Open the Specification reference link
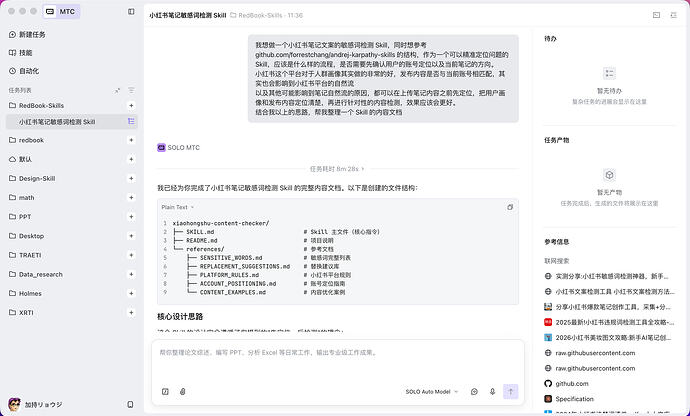690x416 pixels. coord(569,399)
